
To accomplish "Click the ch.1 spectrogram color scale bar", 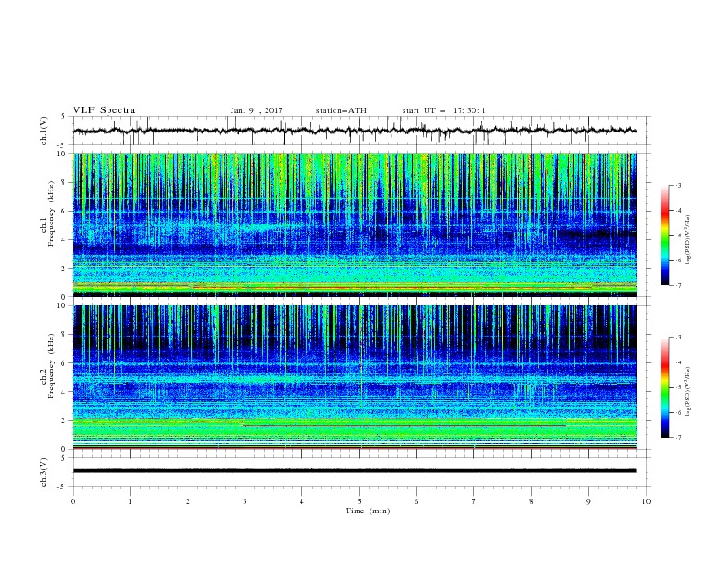I will 665,236.
